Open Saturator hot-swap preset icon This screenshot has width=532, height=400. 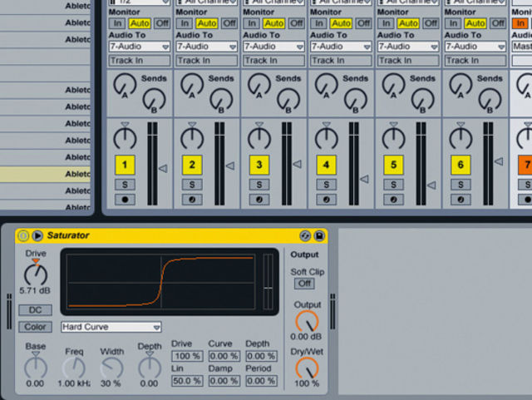click(305, 235)
